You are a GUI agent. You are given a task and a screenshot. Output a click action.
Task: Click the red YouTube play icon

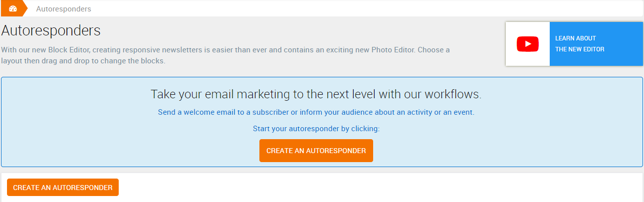click(527, 44)
